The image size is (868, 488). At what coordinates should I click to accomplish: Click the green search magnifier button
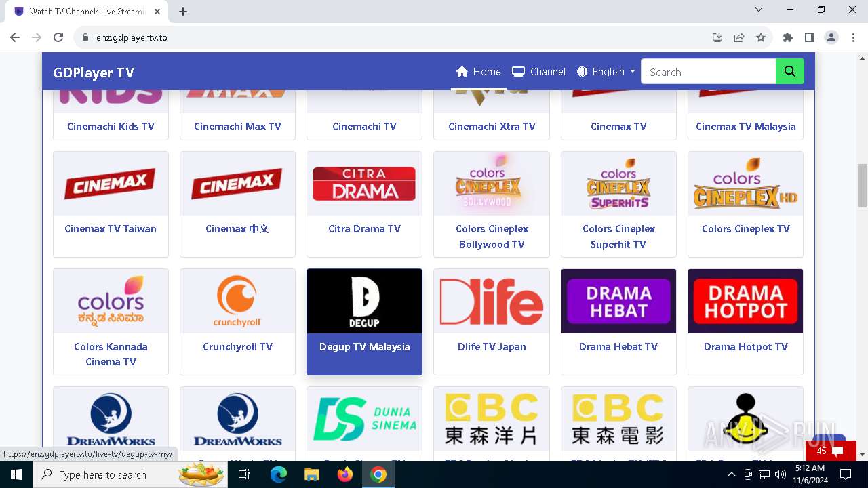790,72
